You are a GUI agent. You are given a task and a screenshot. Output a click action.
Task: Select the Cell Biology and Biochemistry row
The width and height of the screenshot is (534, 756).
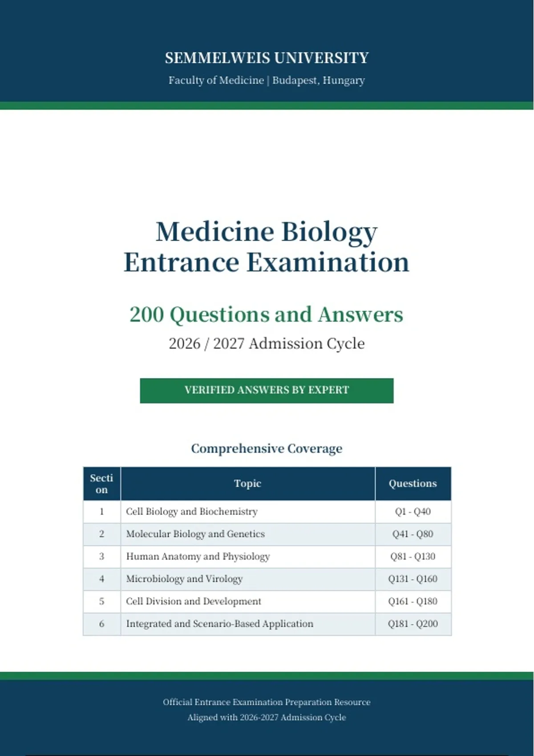pyautogui.click(x=267, y=511)
